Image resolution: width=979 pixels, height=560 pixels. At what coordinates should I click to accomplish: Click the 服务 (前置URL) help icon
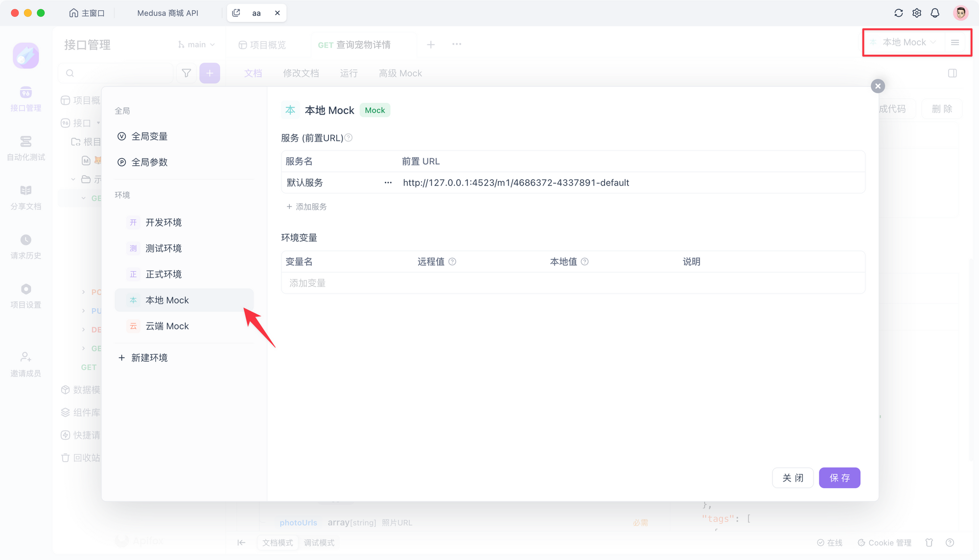click(349, 138)
